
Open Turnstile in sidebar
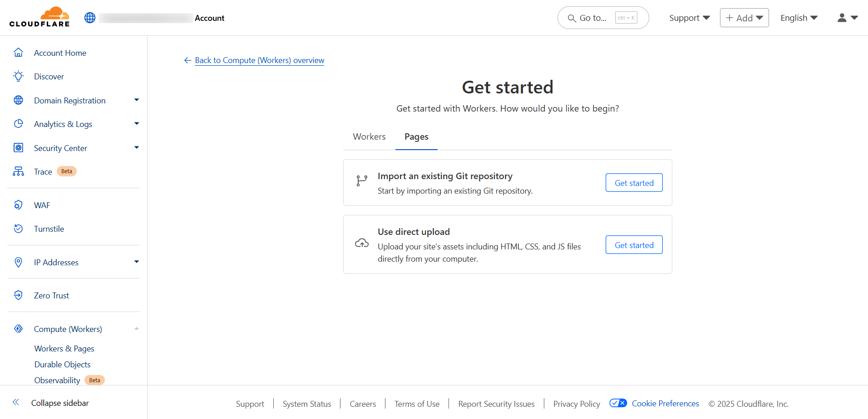point(49,229)
